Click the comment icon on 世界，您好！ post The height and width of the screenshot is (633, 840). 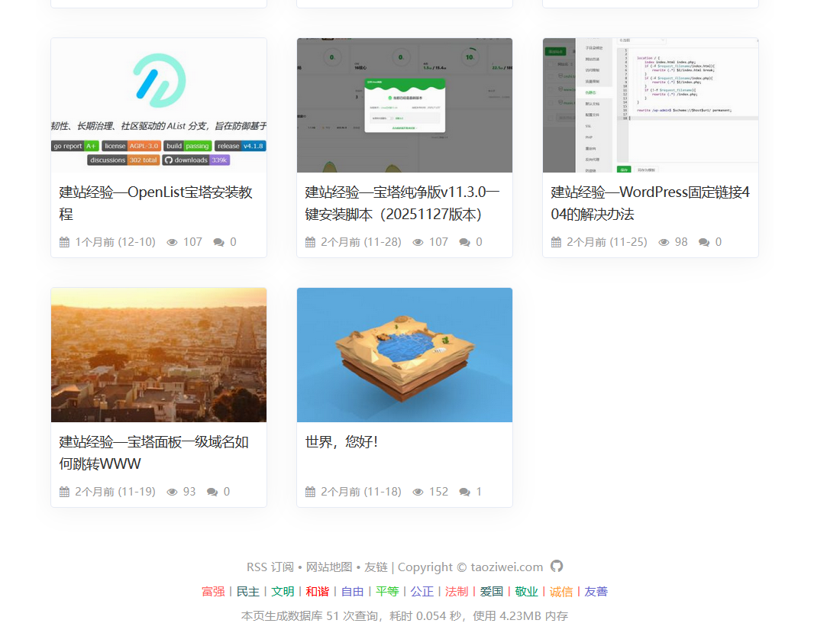coord(466,492)
